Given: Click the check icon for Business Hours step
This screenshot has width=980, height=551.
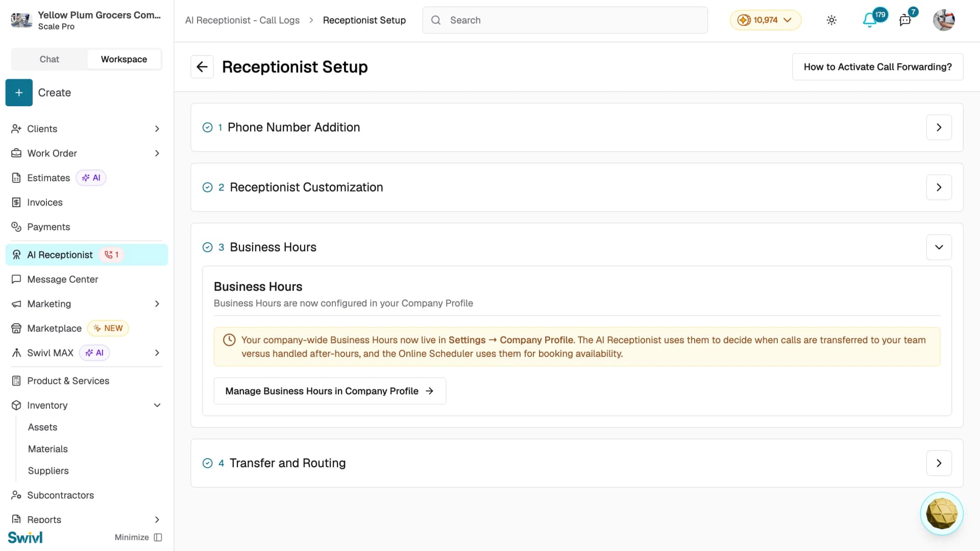Looking at the screenshot, I should tap(208, 247).
